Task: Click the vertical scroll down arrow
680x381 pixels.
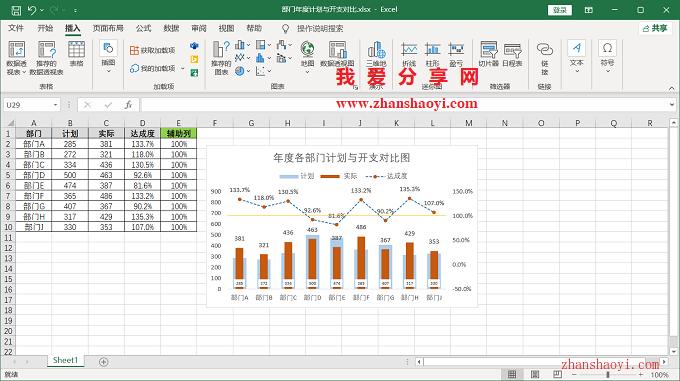Action: point(673,352)
